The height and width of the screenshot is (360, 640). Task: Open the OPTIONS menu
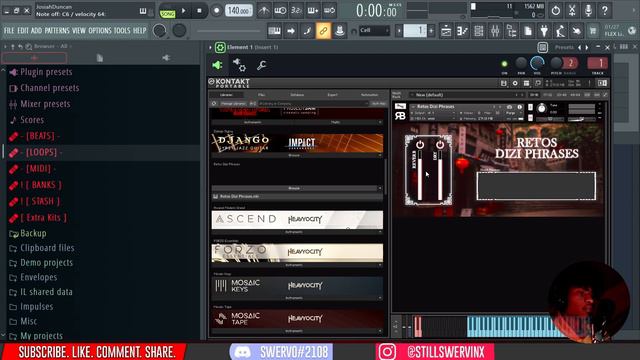click(100, 31)
